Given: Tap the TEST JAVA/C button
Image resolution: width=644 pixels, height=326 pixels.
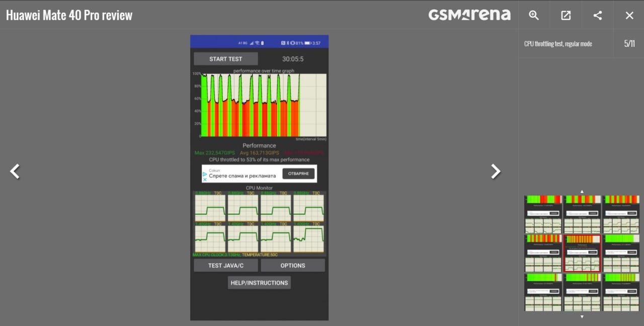Looking at the screenshot, I should (226, 266).
